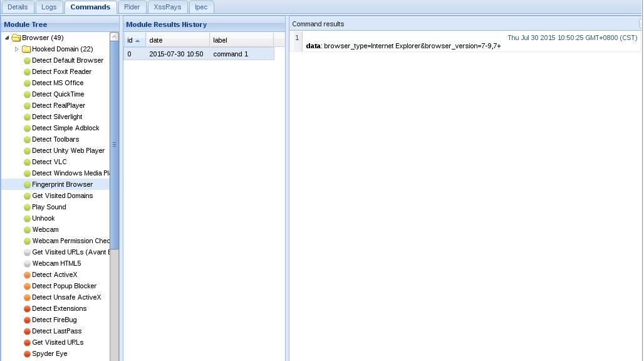Collapse module tree panel using splitter handle
The image size is (644, 361).
click(115, 145)
